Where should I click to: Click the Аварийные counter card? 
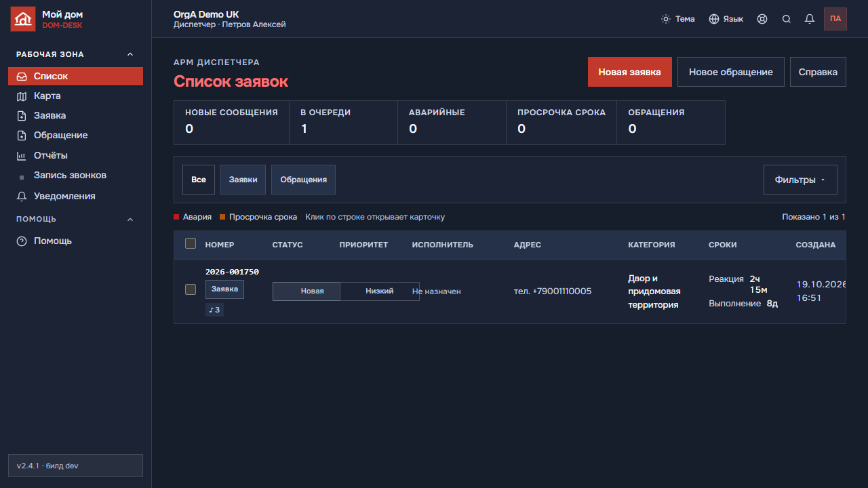(452, 123)
